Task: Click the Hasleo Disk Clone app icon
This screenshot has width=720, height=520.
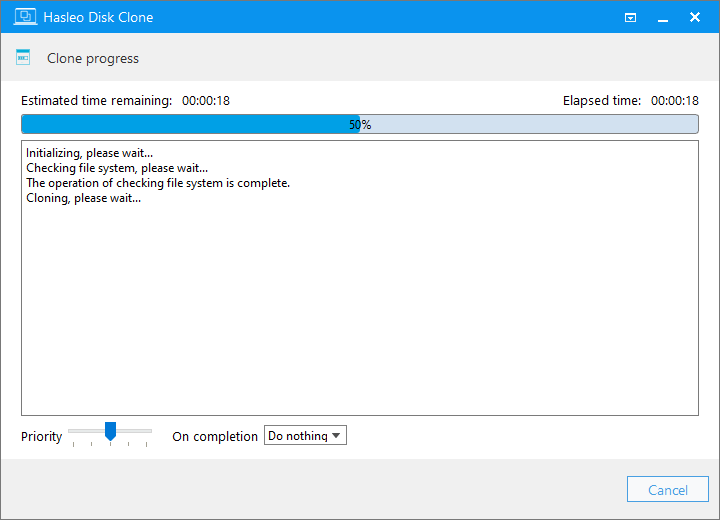Action: coord(25,17)
